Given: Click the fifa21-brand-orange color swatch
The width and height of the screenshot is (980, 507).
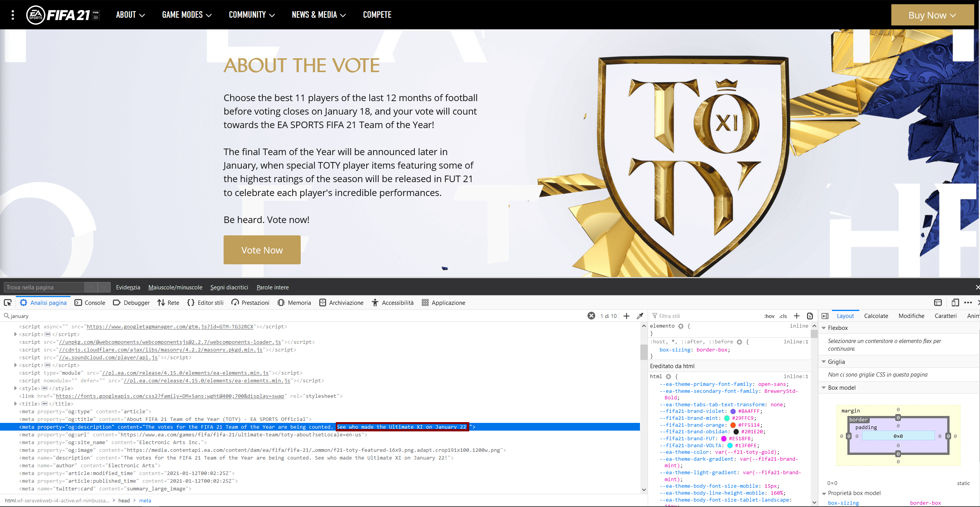Looking at the screenshot, I should point(733,425).
